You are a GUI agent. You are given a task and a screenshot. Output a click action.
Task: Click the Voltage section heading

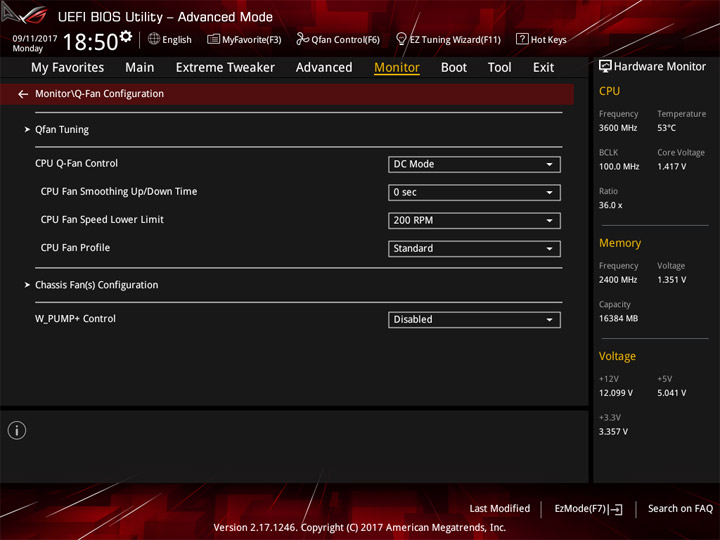[x=617, y=356]
